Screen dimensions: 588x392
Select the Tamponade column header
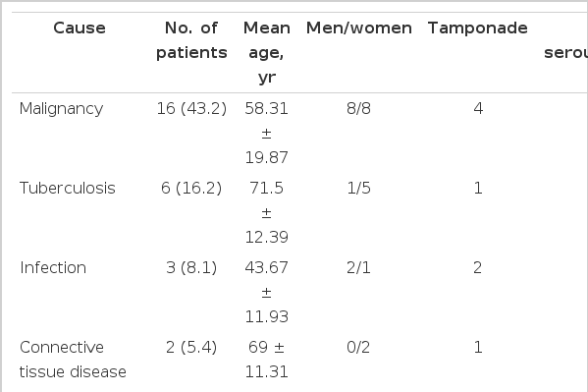click(x=478, y=28)
